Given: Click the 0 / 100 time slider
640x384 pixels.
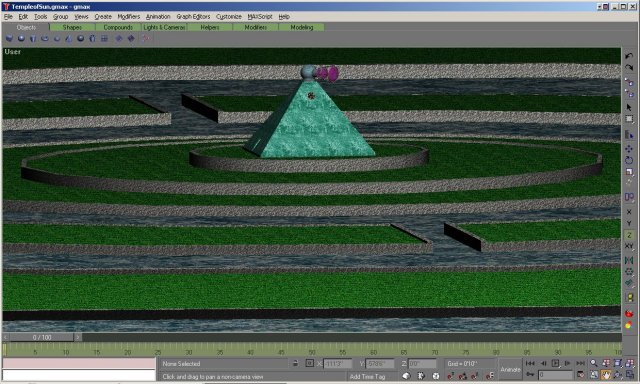Looking at the screenshot, I should pos(42,337).
